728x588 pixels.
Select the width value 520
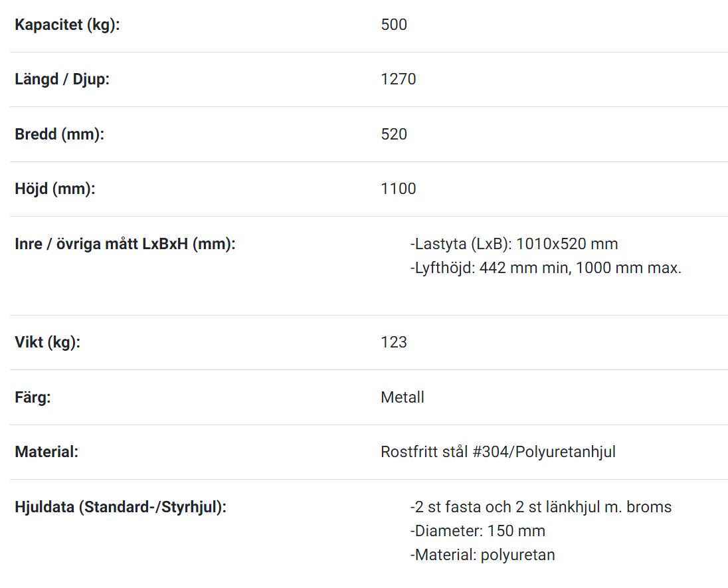pos(394,134)
